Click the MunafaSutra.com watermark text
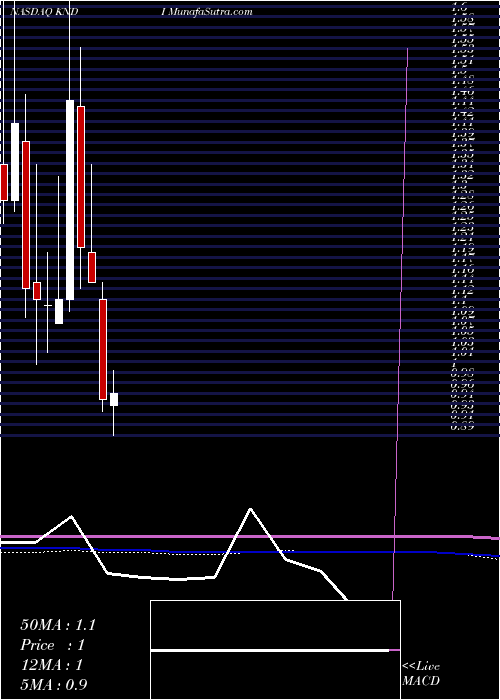The height and width of the screenshot is (700, 500). coord(209,12)
